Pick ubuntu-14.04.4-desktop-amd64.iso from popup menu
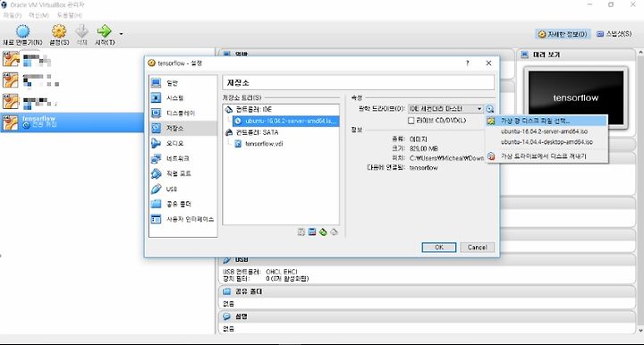The height and width of the screenshot is (345, 644). pos(547,142)
